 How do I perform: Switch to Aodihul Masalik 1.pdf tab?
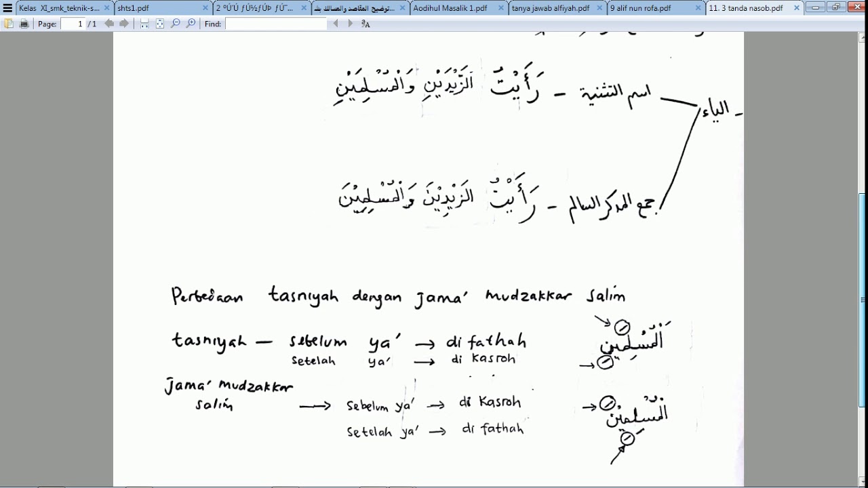459,8
